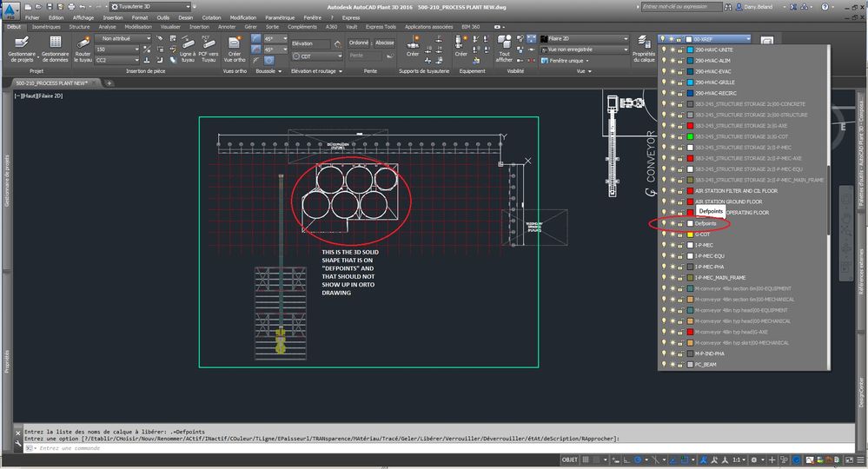Screen dimensions: 868x469
Task: Open the 00-XREF layer dropdown
Action: [x=705, y=39]
